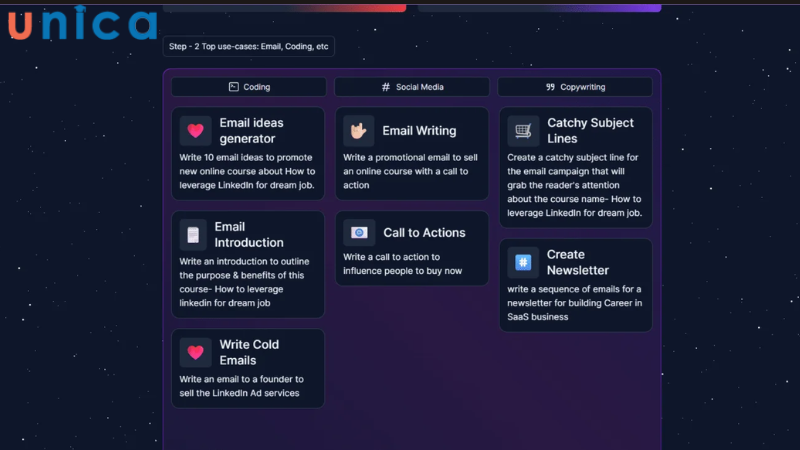Click text 'SaaS business' in Create Newsletter card
800x450 pixels.
tap(537, 317)
